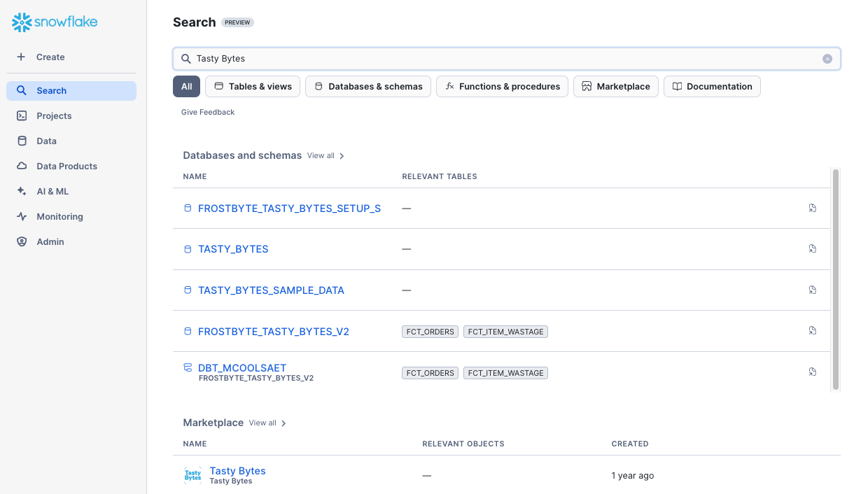The image size is (868, 494).
Task: Open Admin in the left navigation
Action: [x=50, y=242]
